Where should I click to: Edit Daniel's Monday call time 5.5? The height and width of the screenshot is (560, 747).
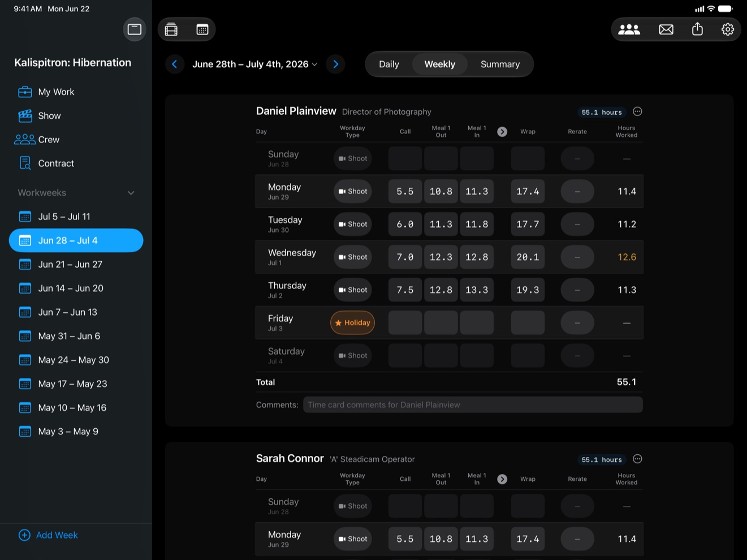pos(405,191)
